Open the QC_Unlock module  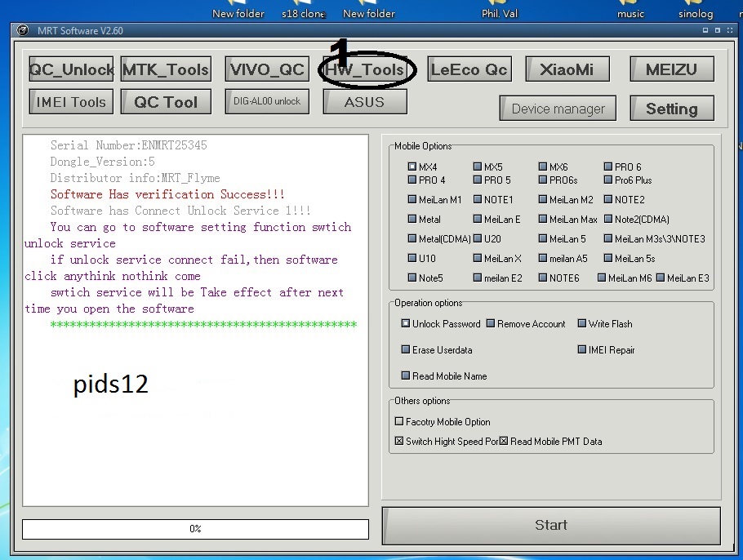[71, 69]
